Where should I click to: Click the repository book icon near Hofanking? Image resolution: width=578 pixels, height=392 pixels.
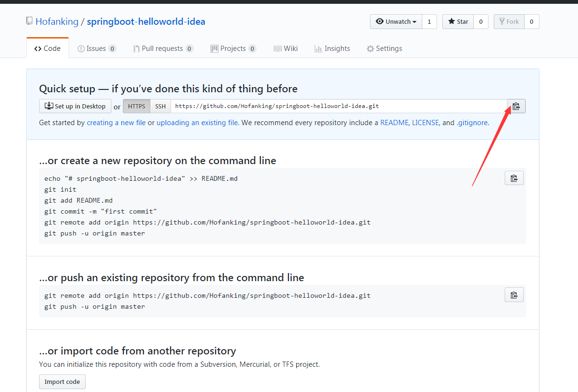[30, 21]
